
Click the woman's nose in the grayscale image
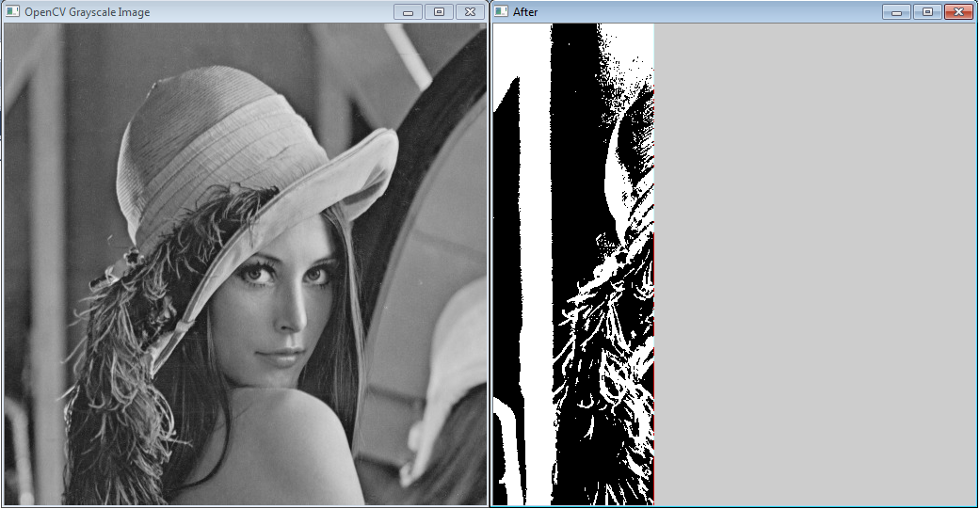tap(290, 310)
